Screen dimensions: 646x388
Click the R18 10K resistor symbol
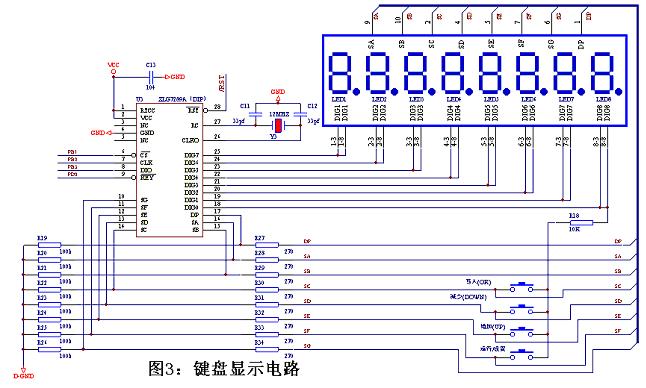click(581, 223)
